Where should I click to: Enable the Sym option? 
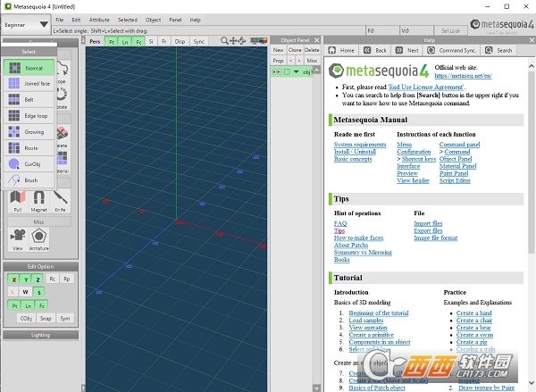[x=65, y=318]
